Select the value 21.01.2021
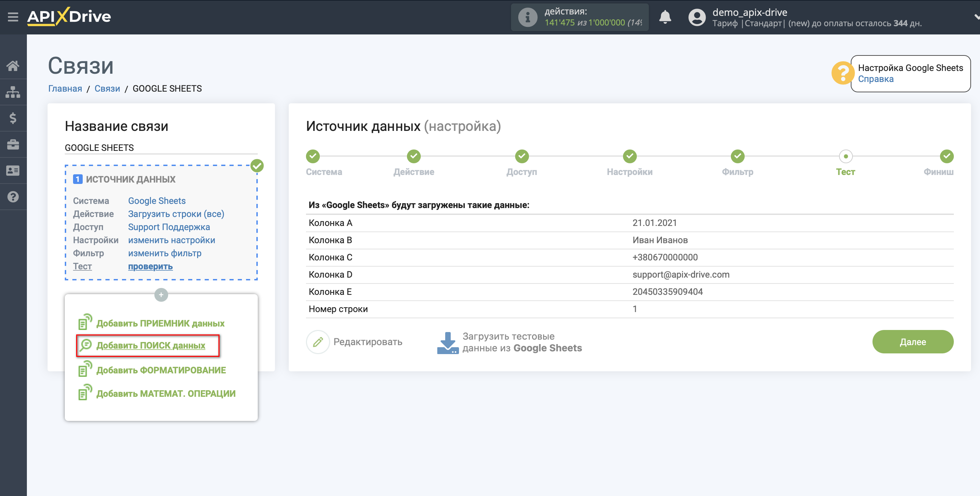Image resolution: width=980 pixels, height=496 pixels. pos(654,223)
